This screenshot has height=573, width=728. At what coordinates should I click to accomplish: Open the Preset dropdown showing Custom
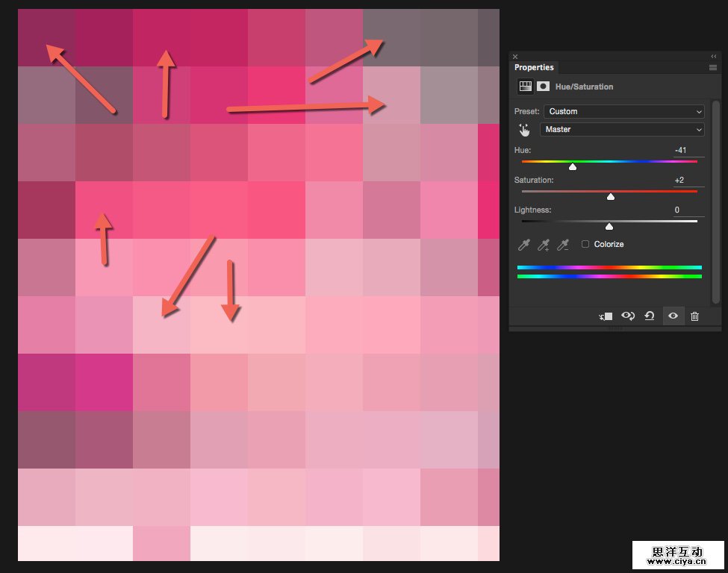pyautogui.click(x=624, y=111)
